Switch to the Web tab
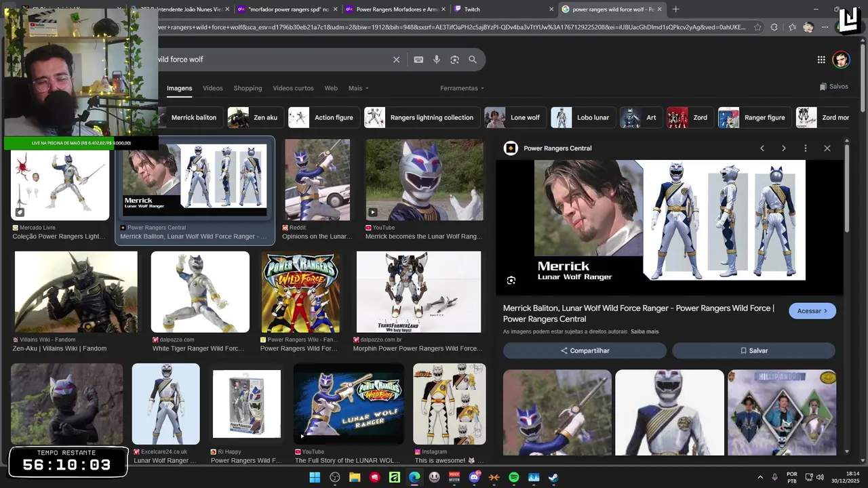This screenshot has height=488, width=868. click(x=331, y=88)
